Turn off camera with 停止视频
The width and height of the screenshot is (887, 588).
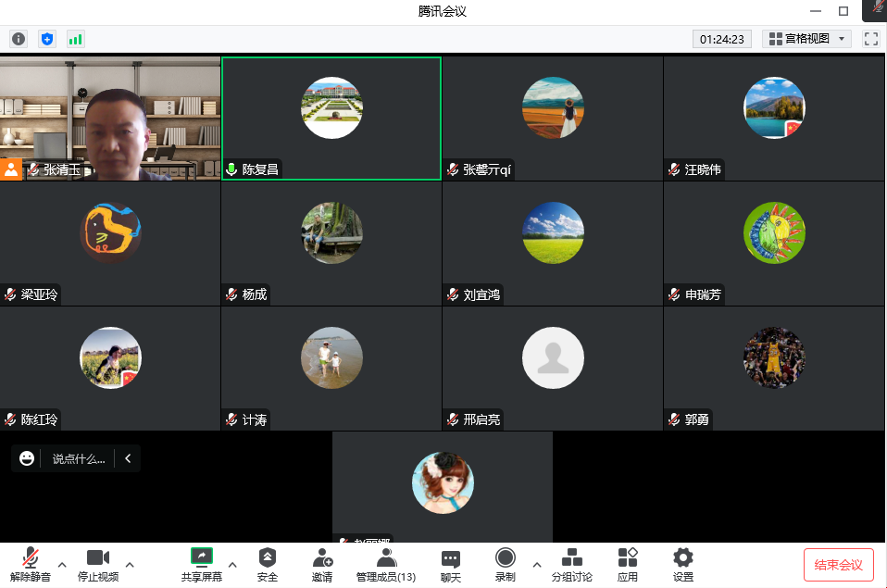(97, 564)
